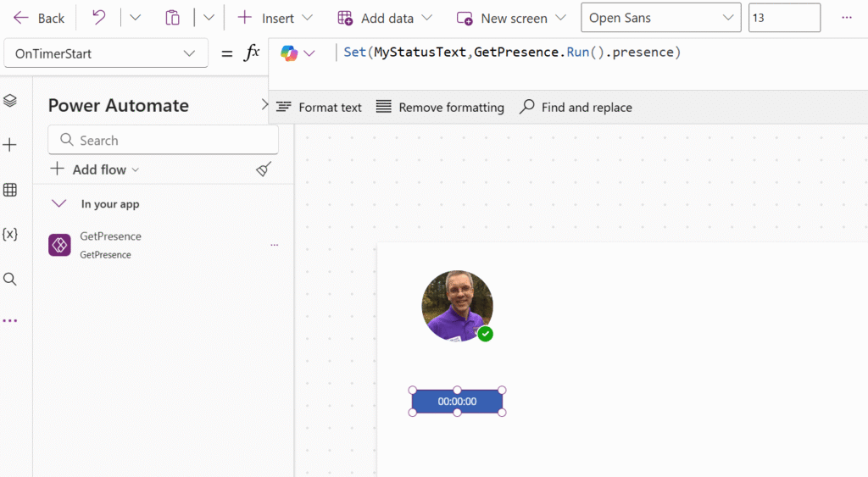Collapse the In your app section
The height and width of the screenshot is (477, 868).
tap(58, 203)
